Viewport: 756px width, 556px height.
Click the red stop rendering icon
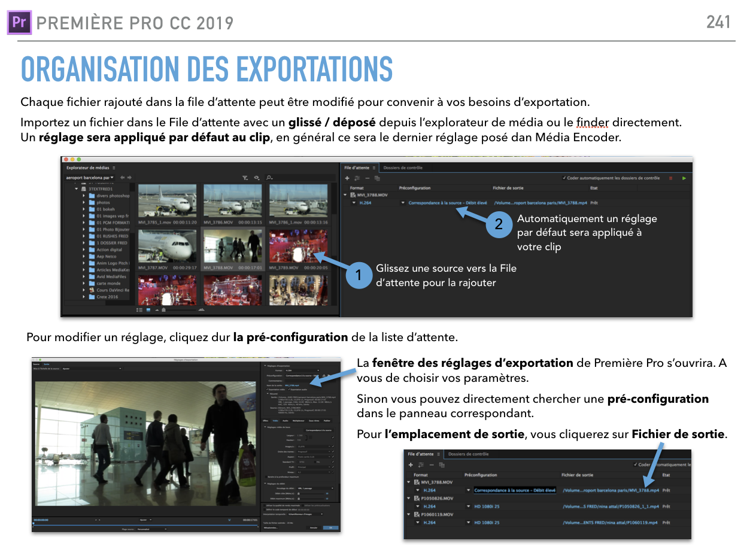click(x=670, y=178)
